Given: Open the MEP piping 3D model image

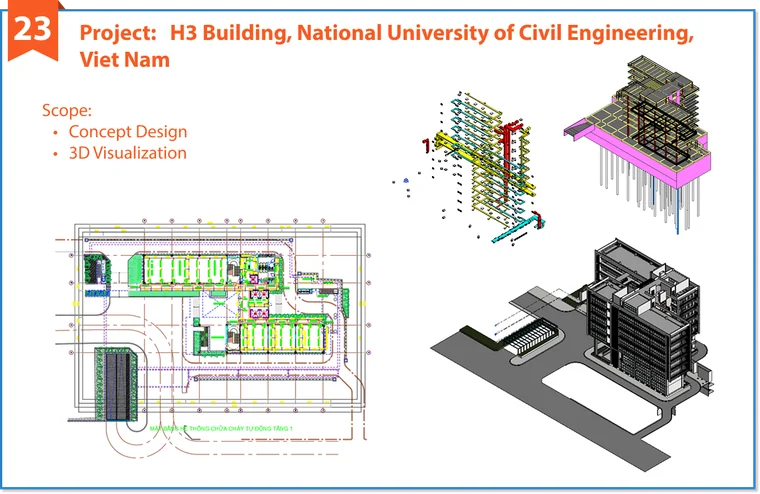Looking at the screenshot, I should 470,168.
